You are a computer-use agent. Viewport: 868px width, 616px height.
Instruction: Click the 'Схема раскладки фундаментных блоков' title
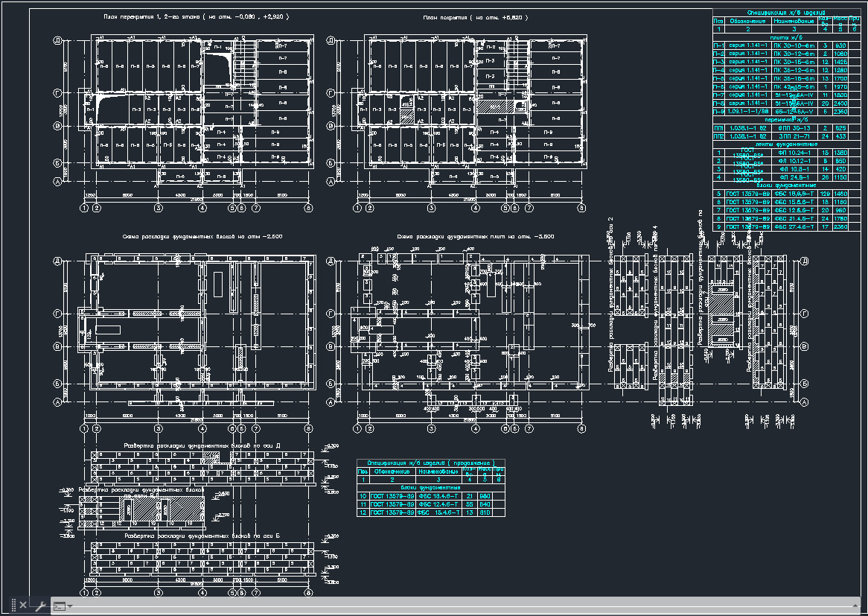(202, 236)
